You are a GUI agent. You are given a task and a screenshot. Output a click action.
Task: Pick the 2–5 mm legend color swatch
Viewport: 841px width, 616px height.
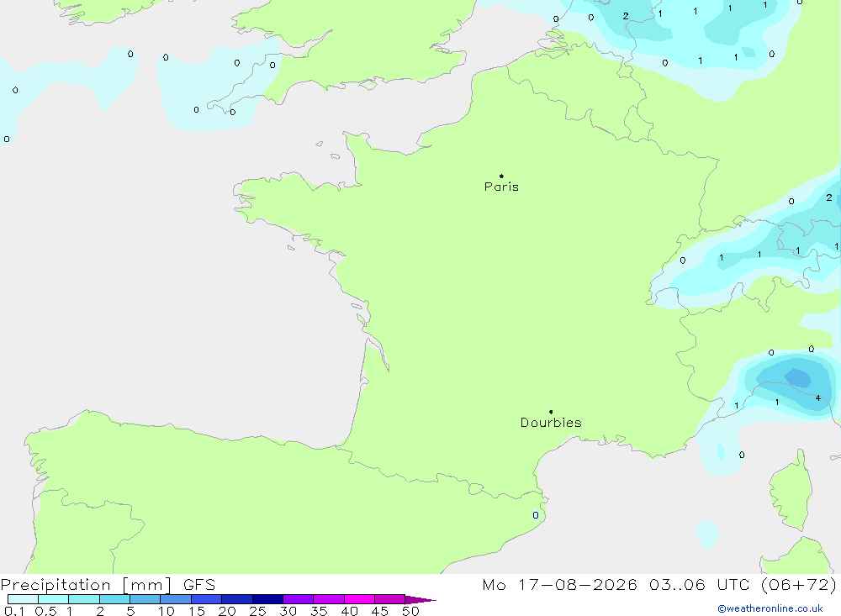pos(114,599)
